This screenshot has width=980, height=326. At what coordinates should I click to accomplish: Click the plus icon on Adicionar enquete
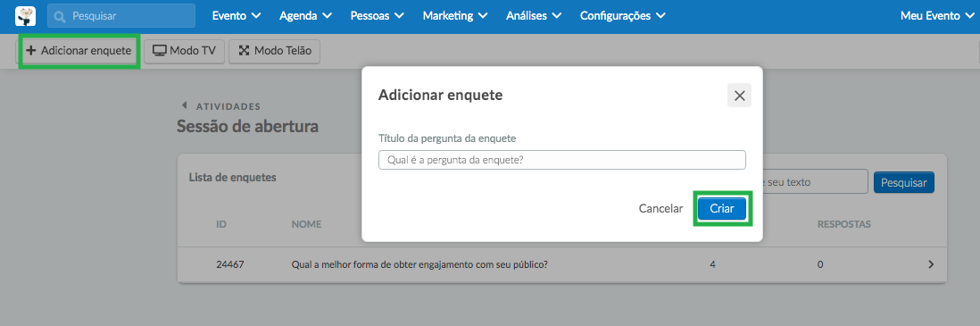click(30, 51)
